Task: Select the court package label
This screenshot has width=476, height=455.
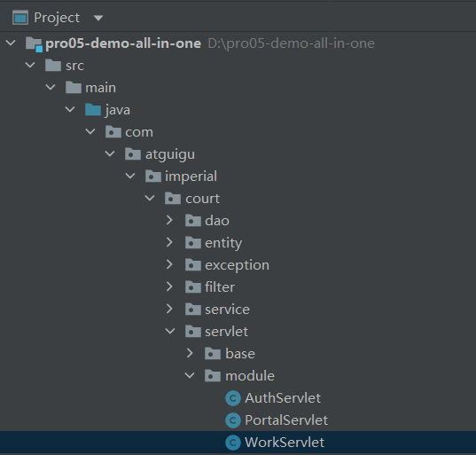Action: pyautogui.click(x=202, y=199)
